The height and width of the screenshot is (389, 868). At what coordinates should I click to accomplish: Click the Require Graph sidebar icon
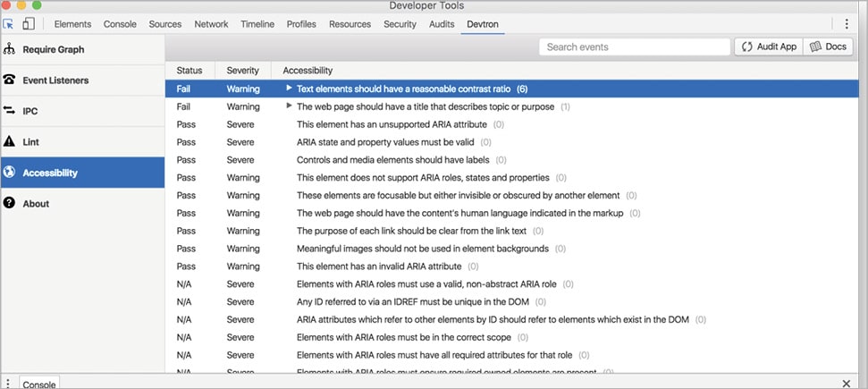click(x=10, y=49)
